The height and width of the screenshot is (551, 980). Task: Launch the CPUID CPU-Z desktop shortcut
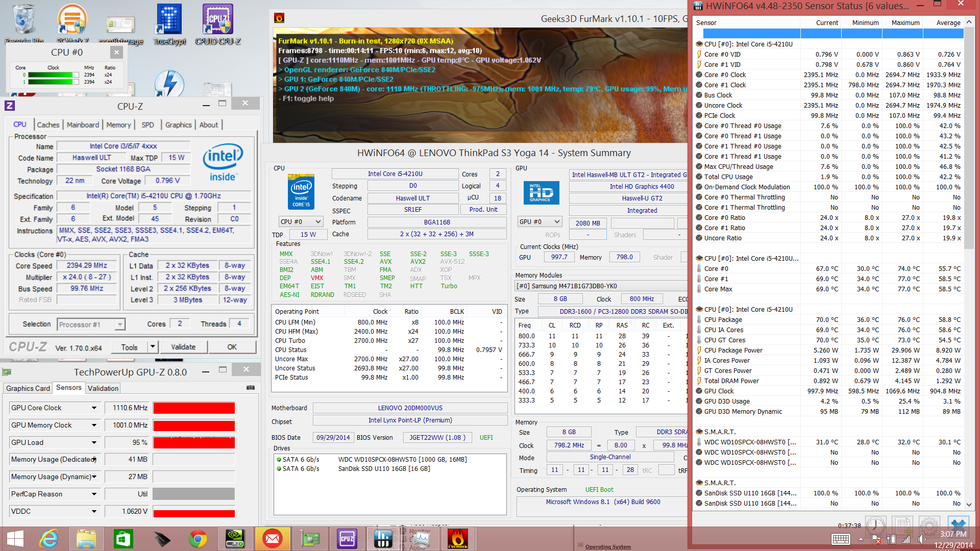click(x=218, y=23)
